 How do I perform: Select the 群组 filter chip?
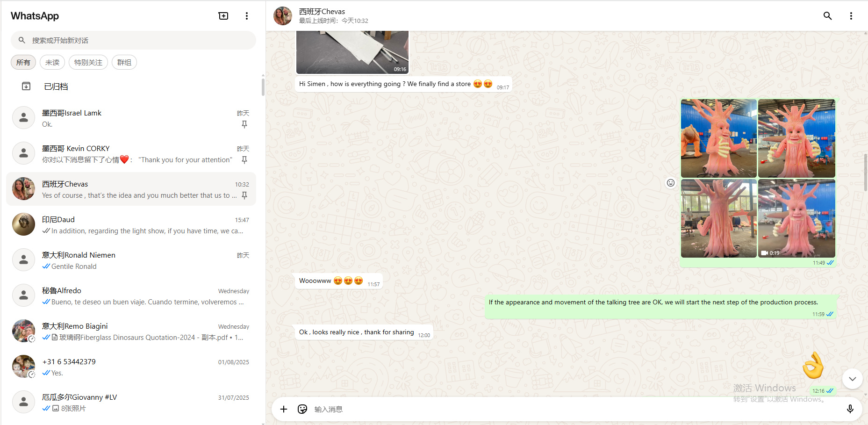pyautogui.click(x=124, y=62)
